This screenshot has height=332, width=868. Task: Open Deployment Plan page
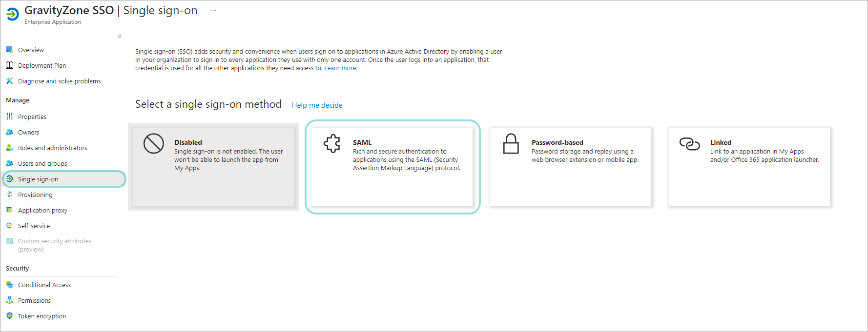click(42, 65)
